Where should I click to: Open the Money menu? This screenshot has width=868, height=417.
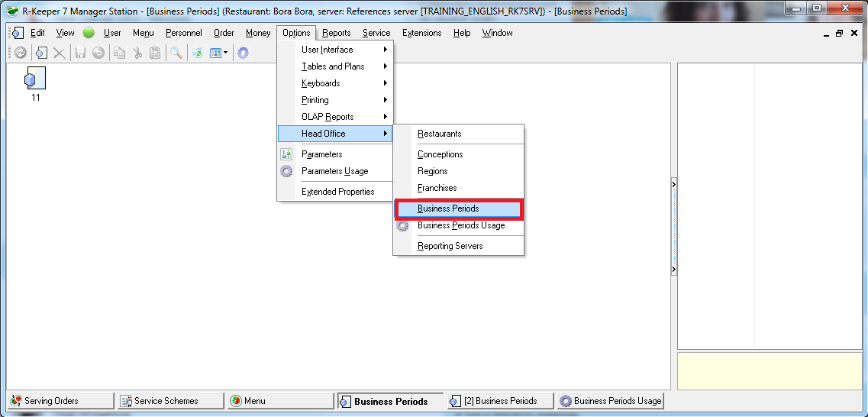258,33
